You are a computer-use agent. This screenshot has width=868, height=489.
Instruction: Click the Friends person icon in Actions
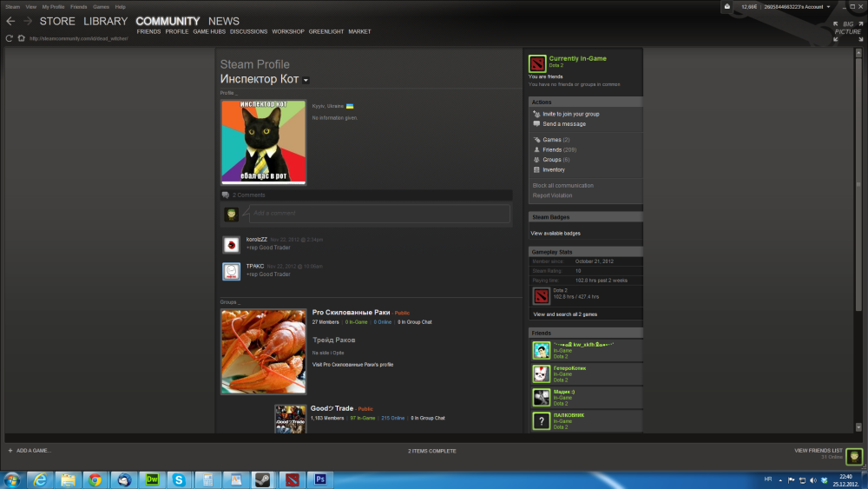(536, 149)
